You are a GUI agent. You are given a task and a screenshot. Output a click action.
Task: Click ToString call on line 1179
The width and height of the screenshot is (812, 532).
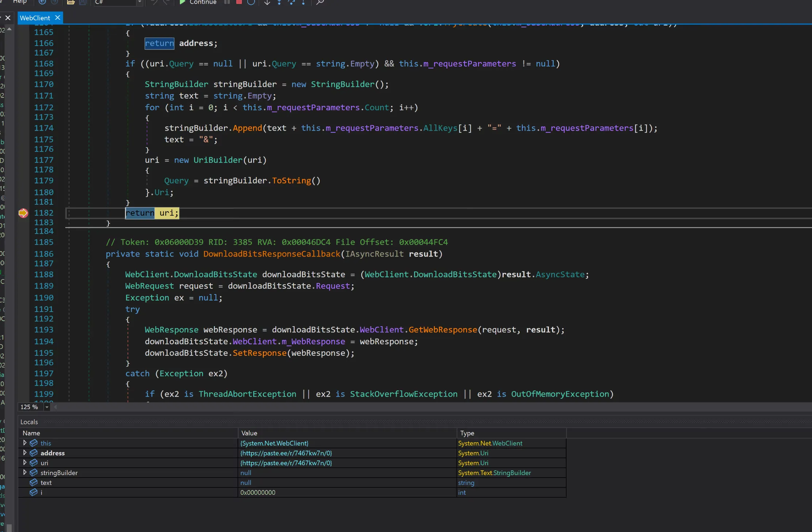pos(291,181)
